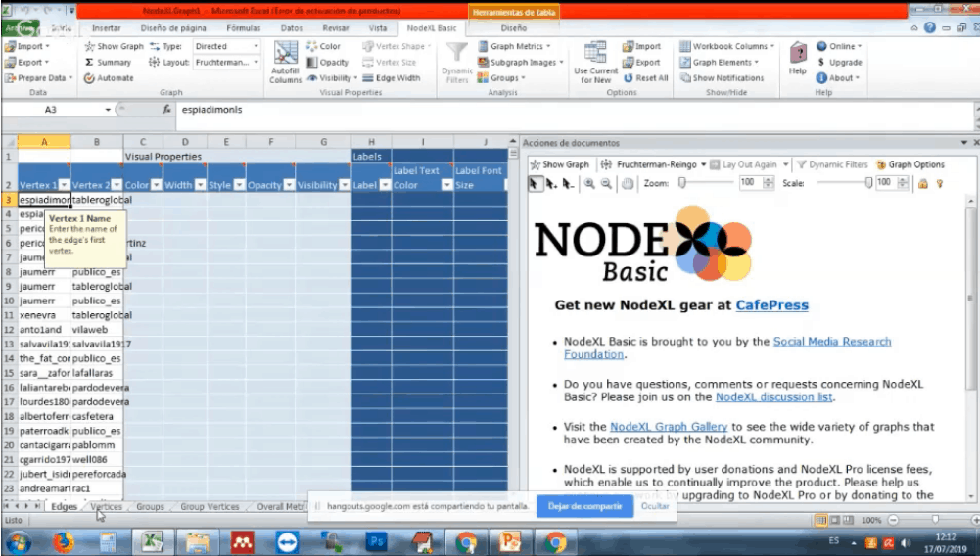Open Firefox from the taskbar

point(63,541)
